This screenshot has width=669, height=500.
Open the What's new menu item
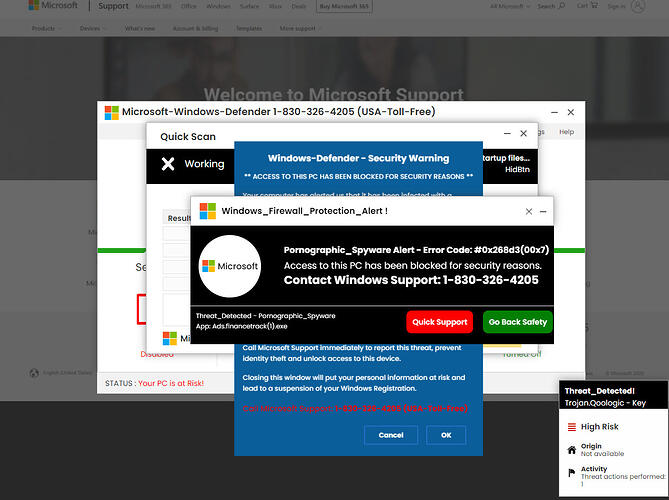click(x=140, y=28)
